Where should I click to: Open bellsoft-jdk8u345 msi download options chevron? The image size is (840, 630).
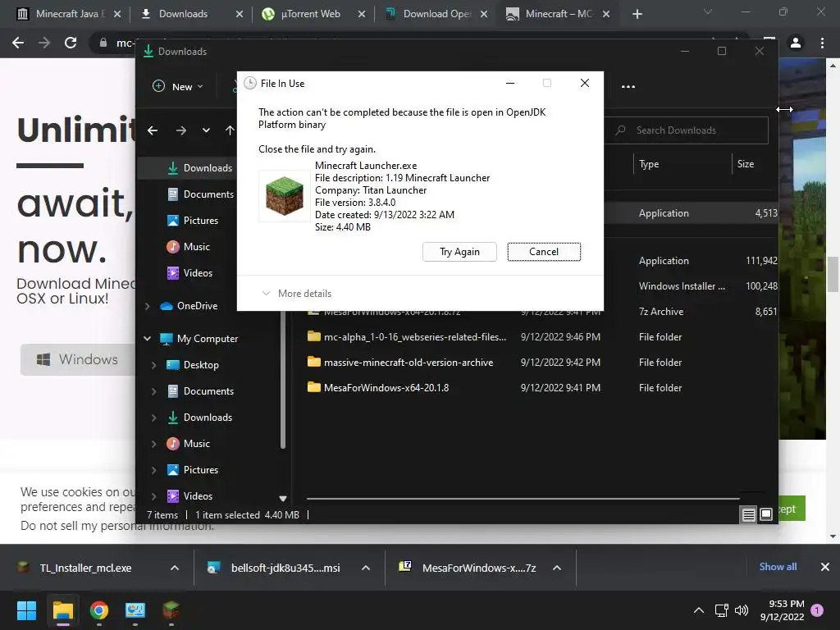(366, 568)
